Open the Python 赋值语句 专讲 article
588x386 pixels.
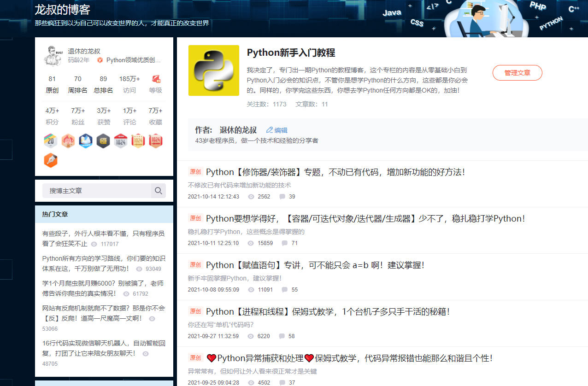pyautogui.click(x=315, y=265)
